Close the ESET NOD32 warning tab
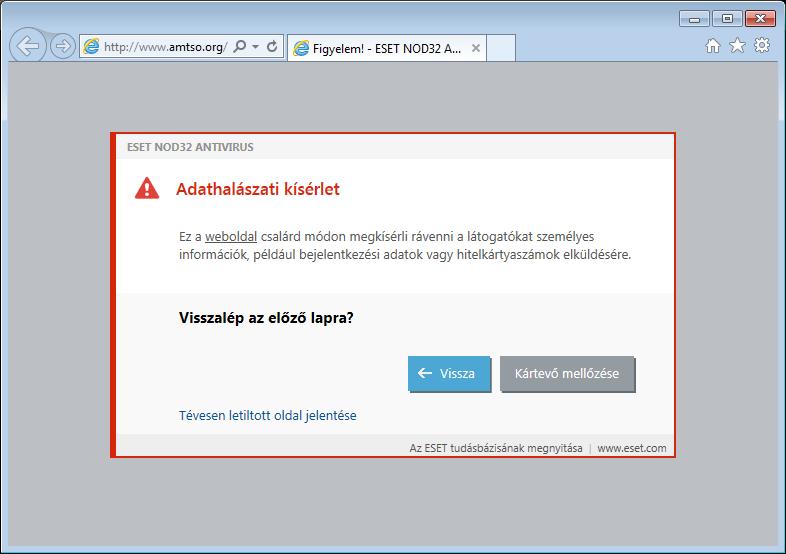 [x=476, y=48]
